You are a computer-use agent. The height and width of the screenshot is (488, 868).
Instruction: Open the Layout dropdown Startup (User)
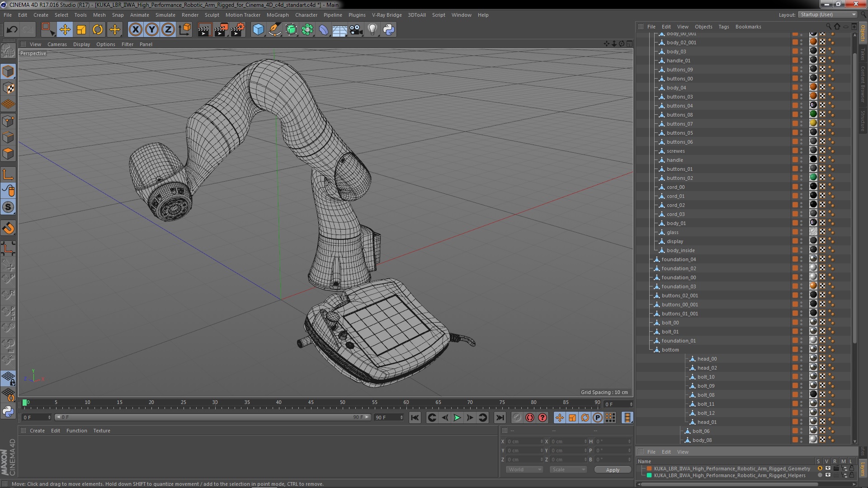click(x=827, y=14)
